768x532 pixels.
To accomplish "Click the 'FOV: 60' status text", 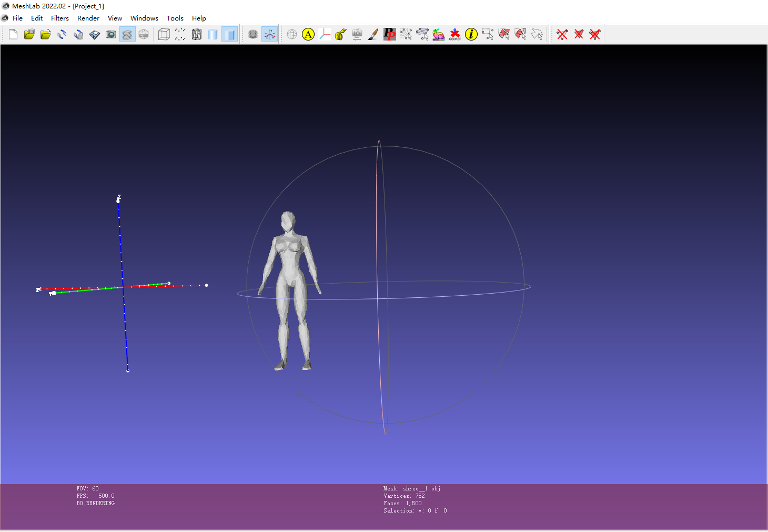I will [x=87, y=488].
